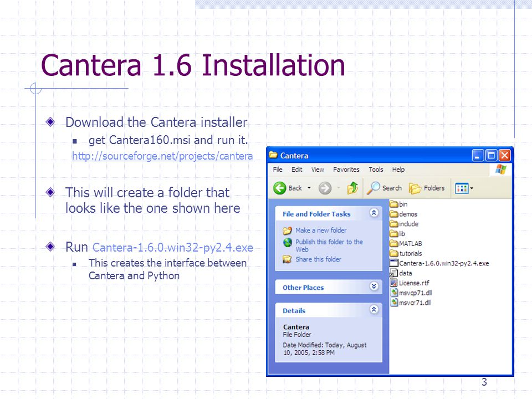
Task: Select the include folder icon
Action: (394, 224)
